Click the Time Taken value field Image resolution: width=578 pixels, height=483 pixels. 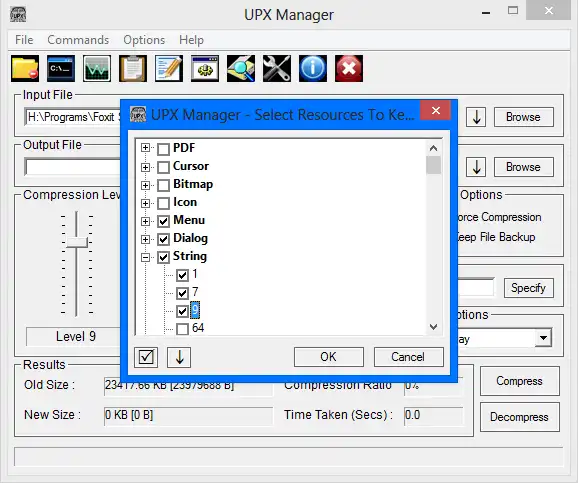434,416
